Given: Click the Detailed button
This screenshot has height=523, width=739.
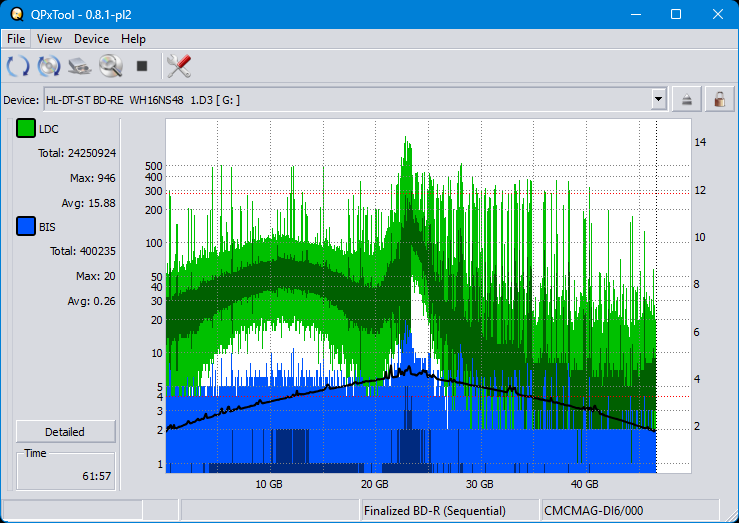Looking at the screenshot, I should pyautogui.click(x=65, y=432).
